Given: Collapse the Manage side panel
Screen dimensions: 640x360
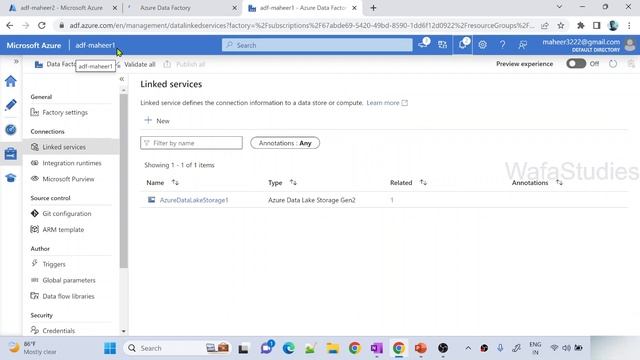Looking at the screenshot, I should [x=122, y=79].
